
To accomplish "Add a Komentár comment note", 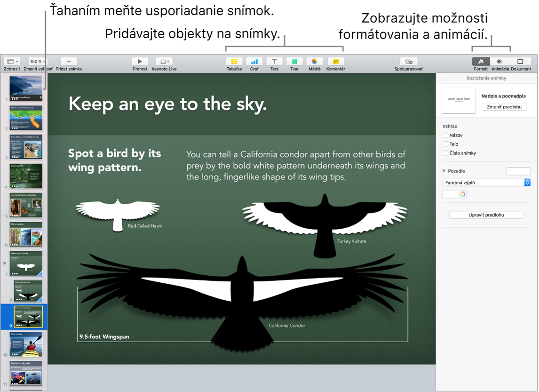I will (x=335, y=62).
